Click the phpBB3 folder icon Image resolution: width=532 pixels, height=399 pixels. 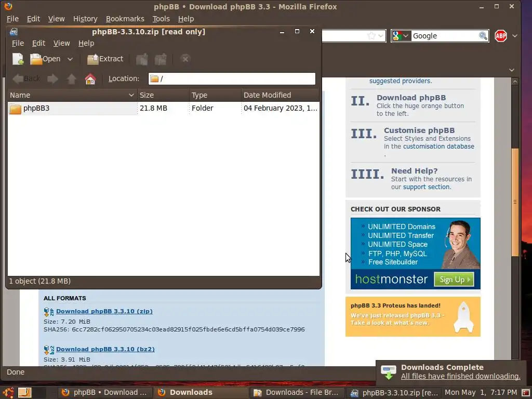[15, 109]
